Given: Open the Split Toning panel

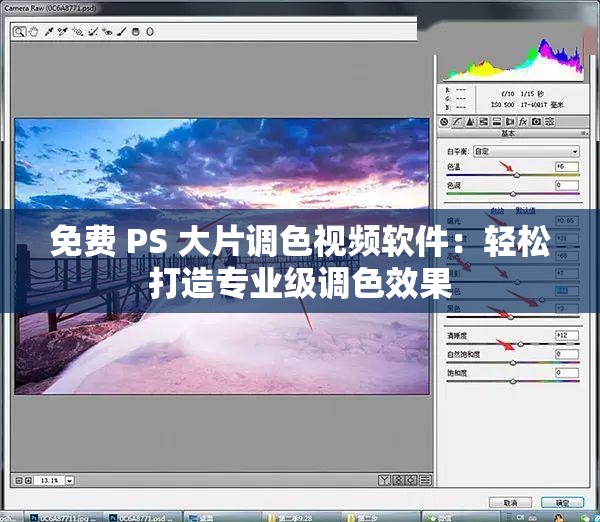Looking at the screenshot, I should click(497, 122).
